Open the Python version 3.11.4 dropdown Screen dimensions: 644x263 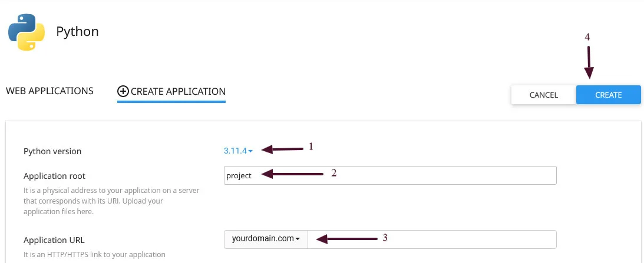pyautogui.click(x=238, y=151)
